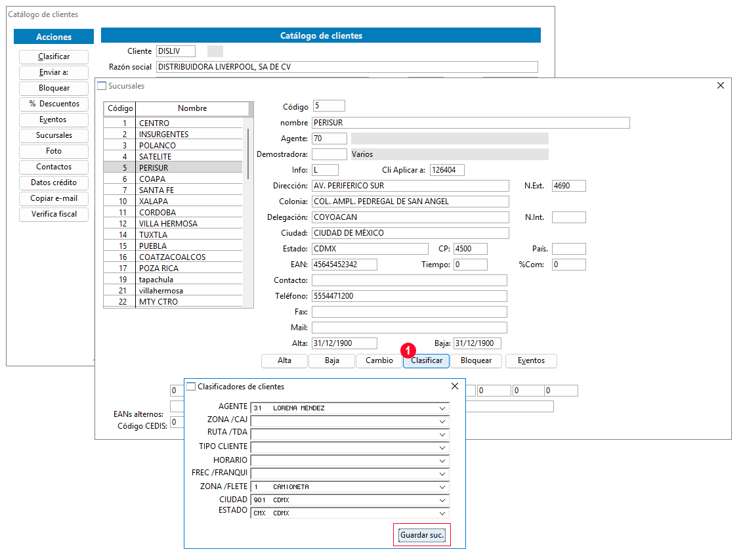Image resolution: width=741 pixels, height=560 pixels.
Task: Click the nombre field showing PERISUR
Action: [471, 123]
